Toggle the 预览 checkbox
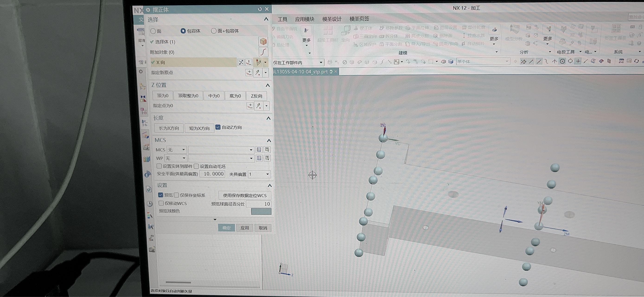644x297 pixels. (x=160, y=195)
